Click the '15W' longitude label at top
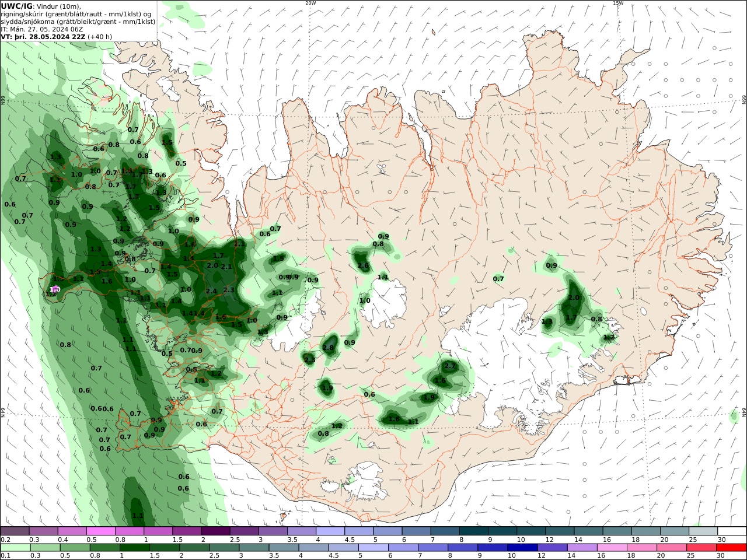 coord(618,3)
